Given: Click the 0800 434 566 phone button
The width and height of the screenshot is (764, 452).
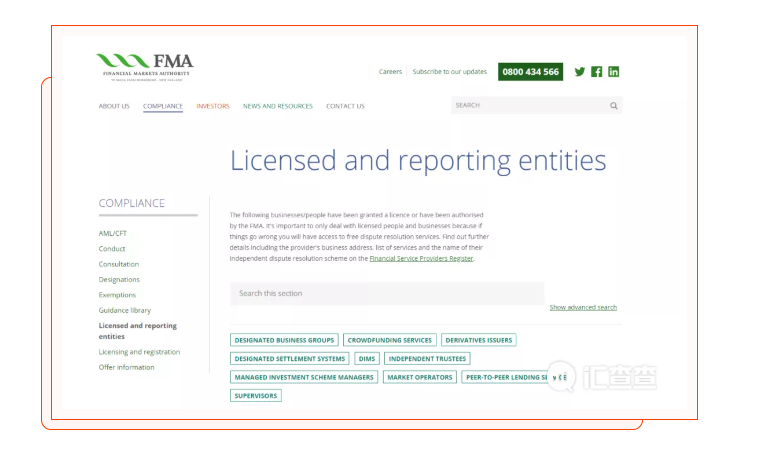Looking at the screenshot, I should click(530, 72).
